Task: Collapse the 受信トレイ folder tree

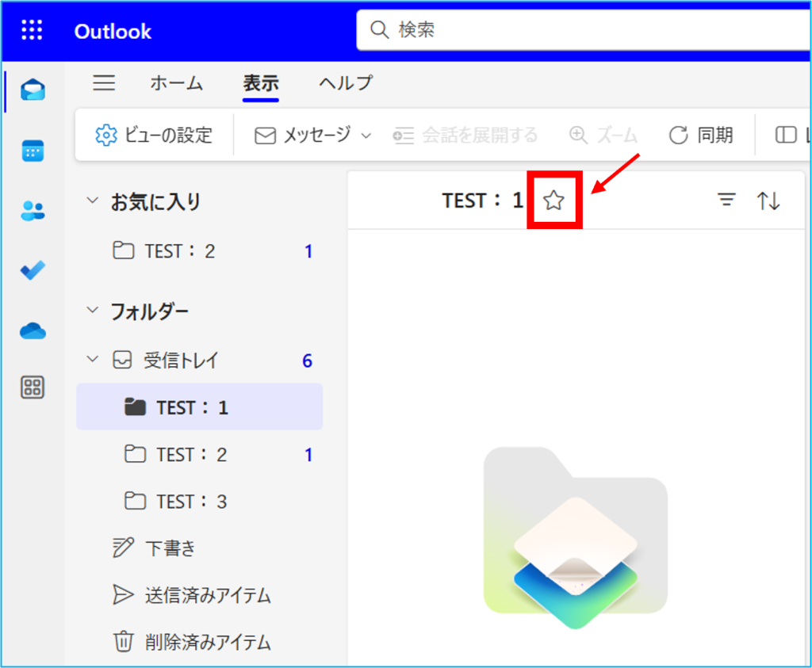Action: 93,361
